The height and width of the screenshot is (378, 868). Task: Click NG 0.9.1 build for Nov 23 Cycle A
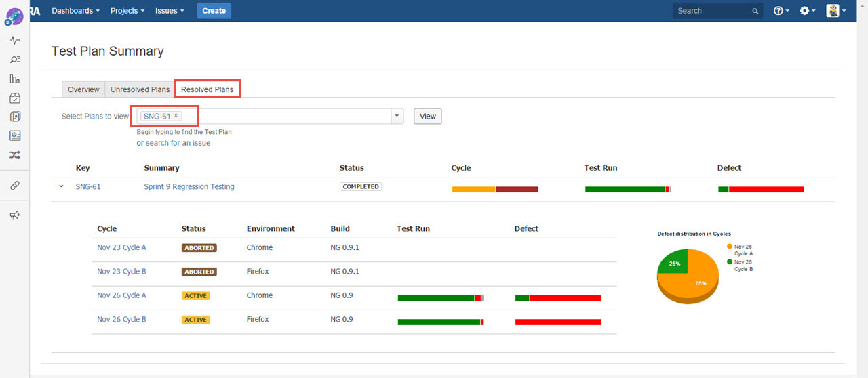pyautogui.click(x=345, y=248)
